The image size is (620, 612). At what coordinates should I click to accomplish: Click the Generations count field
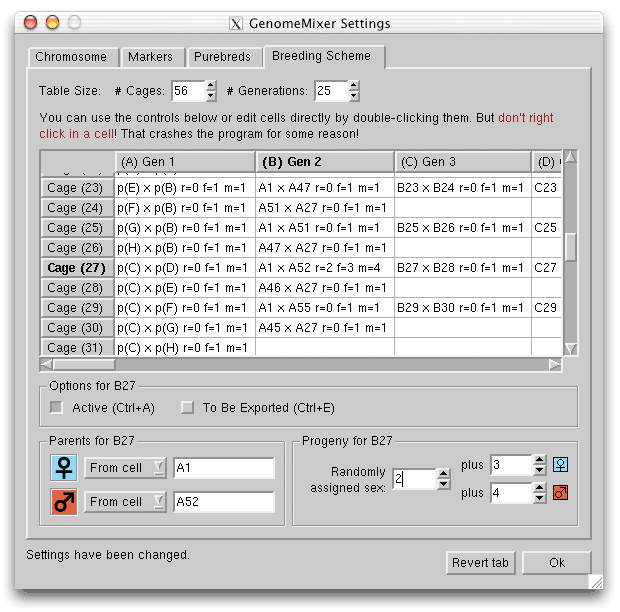pos(332,91)
